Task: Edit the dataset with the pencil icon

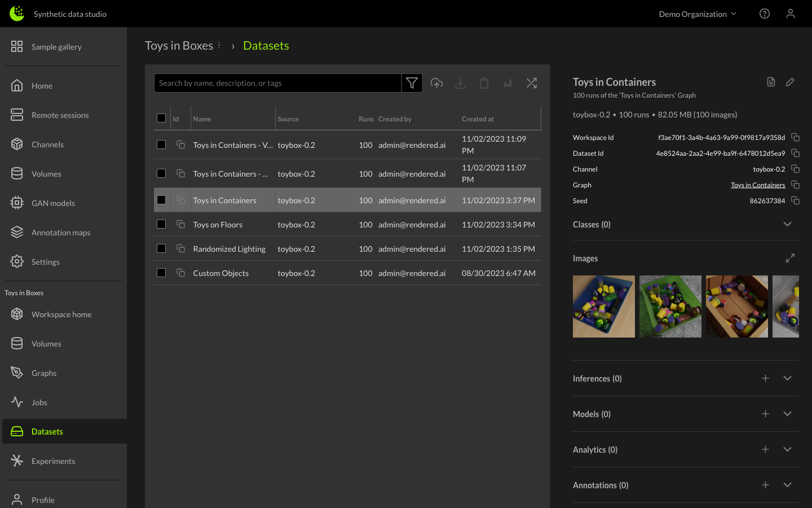Action: point(789,82)
